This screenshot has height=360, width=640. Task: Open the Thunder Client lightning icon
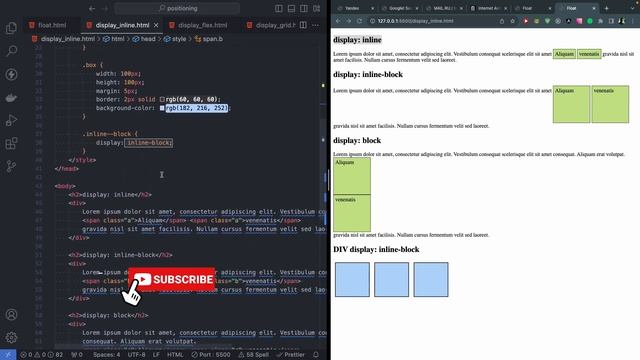click(x=11, y=74)
